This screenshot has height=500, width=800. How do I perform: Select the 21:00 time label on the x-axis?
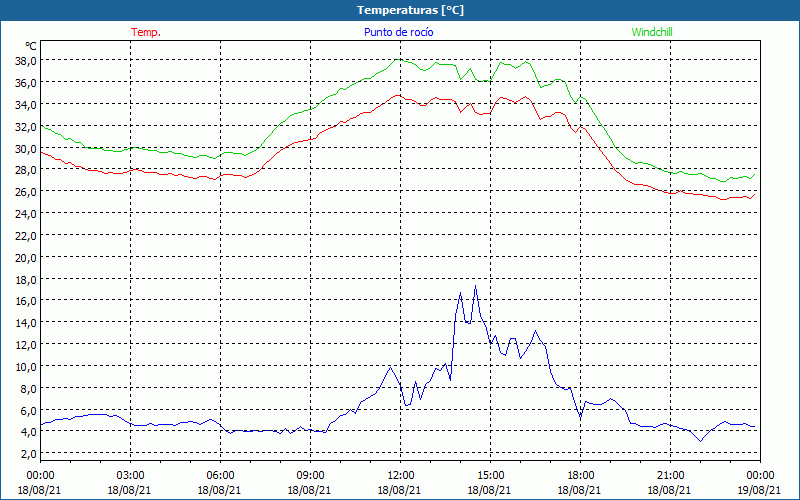click(x=671, y=475)
